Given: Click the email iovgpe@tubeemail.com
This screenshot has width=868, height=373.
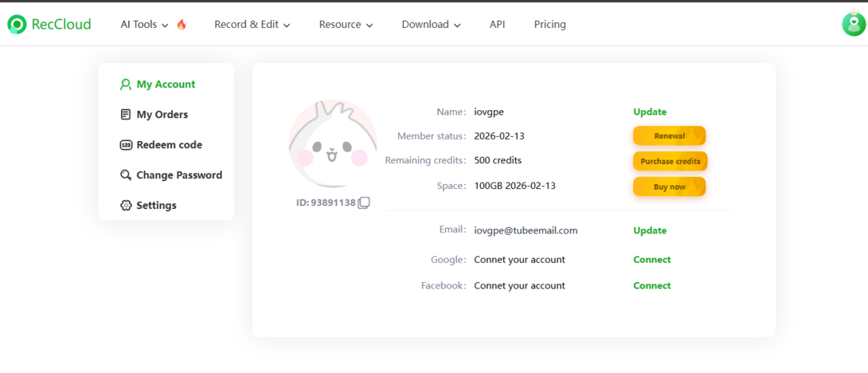Looking at the screenshot, I should 526,230.
